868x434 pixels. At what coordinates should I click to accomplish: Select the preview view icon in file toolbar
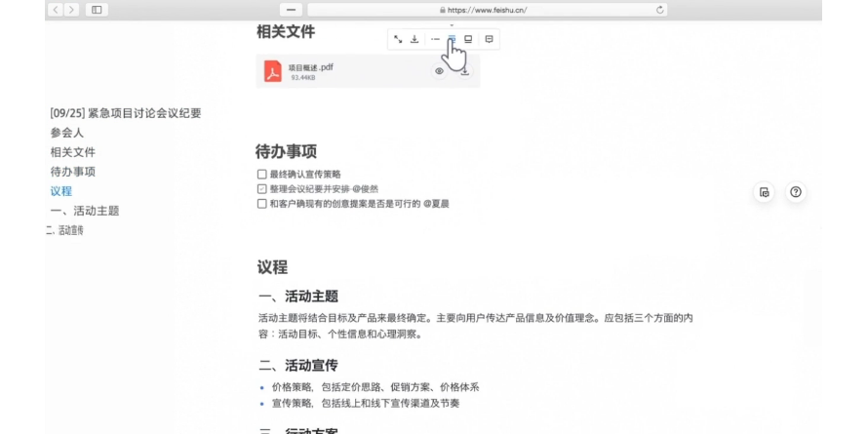[x=469, y=39]
